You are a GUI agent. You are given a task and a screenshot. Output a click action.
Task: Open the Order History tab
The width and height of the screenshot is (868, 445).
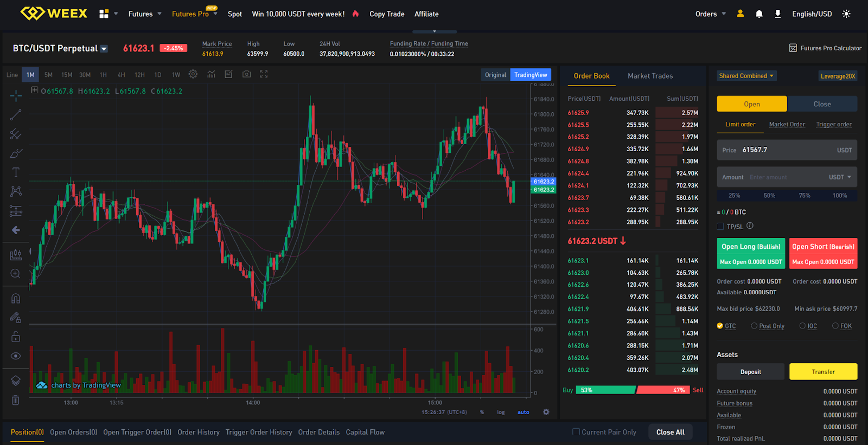click(199, 432)
